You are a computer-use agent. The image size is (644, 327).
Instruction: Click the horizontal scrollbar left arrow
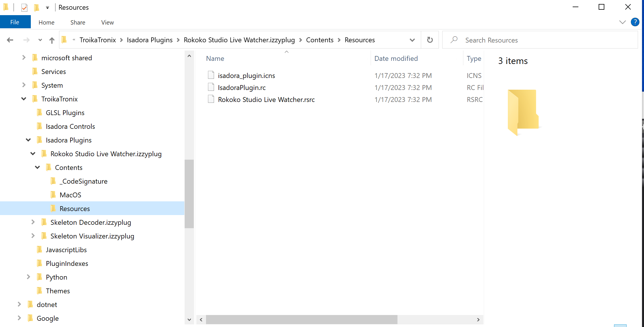(201, 320)
